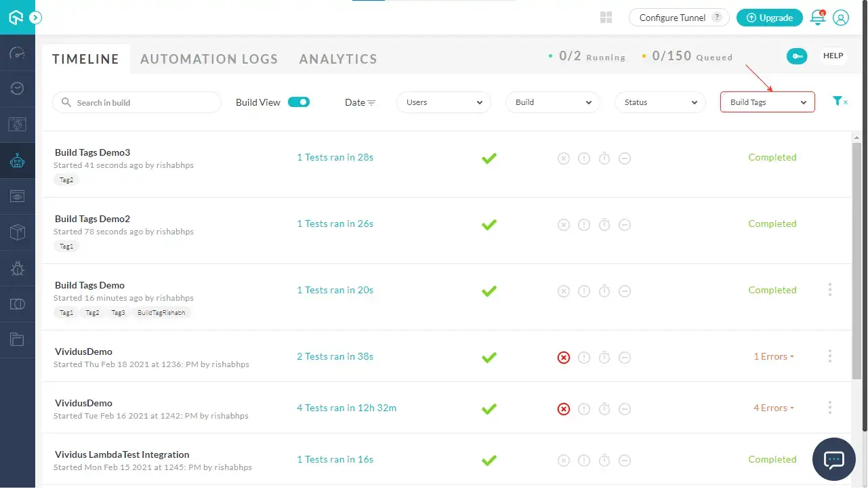Open the dashboard speedometer sidebar icon
Image resolution: width=868 pixels, height=489 pixels.
[x=18, y=54]
